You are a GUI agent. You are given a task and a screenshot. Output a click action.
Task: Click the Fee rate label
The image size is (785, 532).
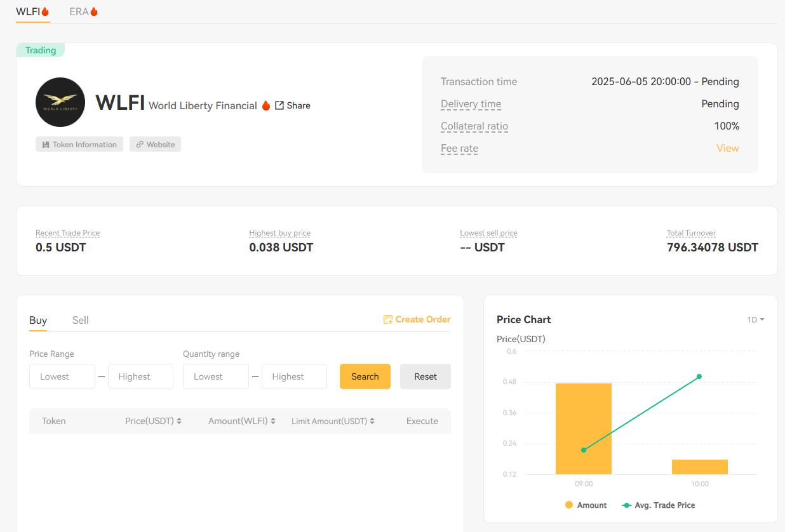[x=459, y=149]
